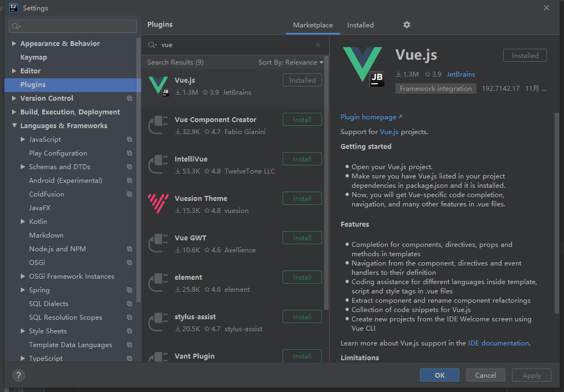This screenshot has width=564, height=392.
Task: Clear the plugin search with the X icon
Action: [318, 45]
